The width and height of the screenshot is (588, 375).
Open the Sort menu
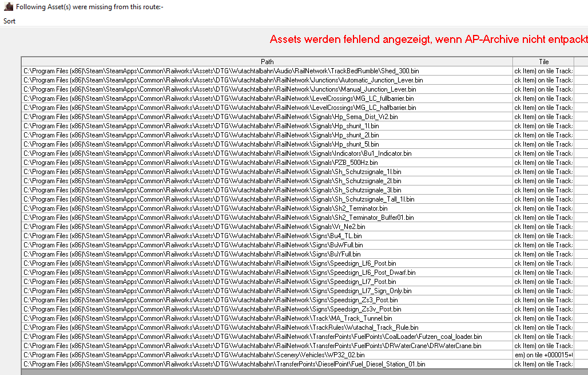[x=9, y=21]
